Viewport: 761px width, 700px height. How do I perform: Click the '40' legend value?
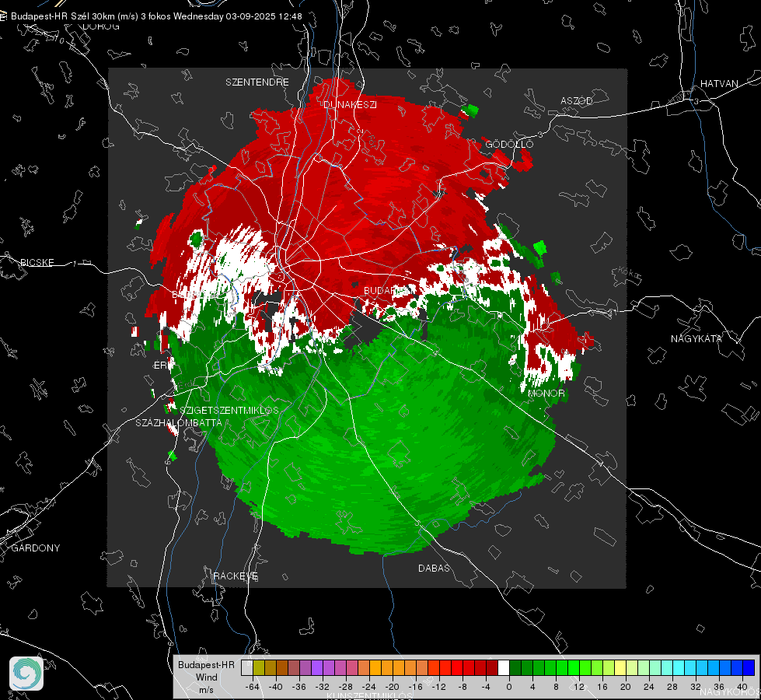click(742, 687)
